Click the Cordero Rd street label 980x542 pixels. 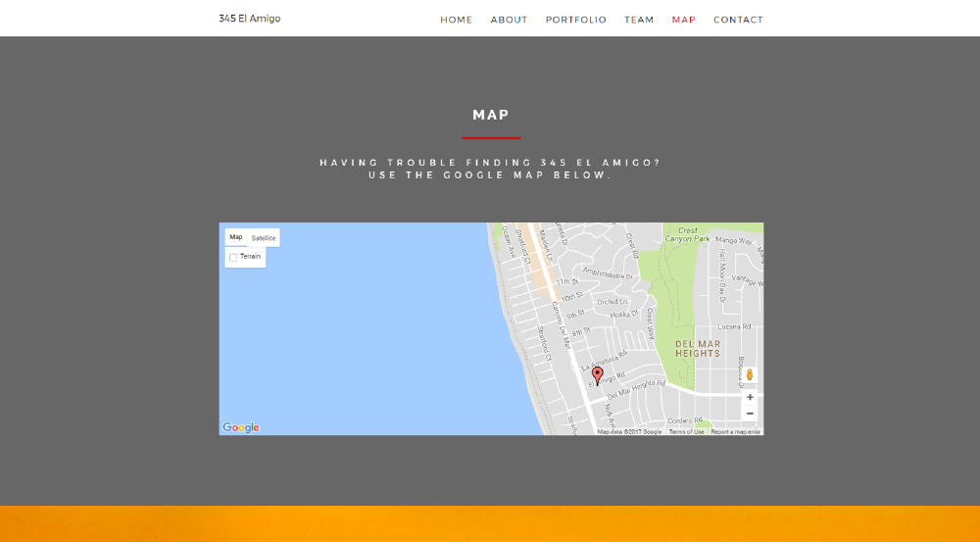685,420
